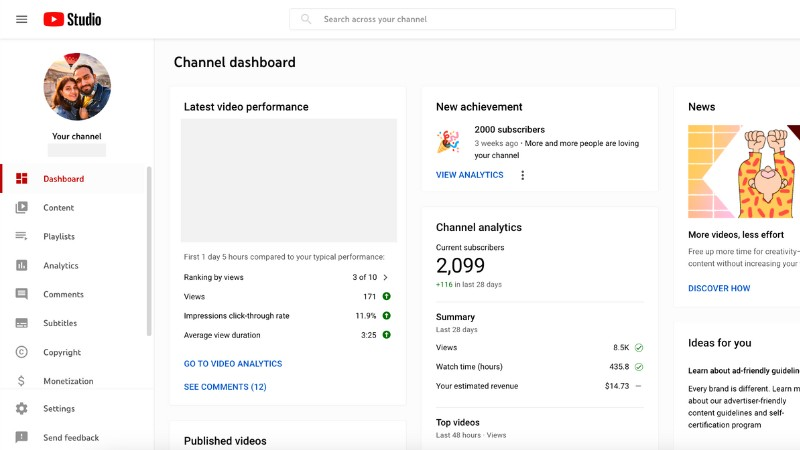Click the YouTube Studio logo
The image size is (800, 450).
[x=72, y=19]
